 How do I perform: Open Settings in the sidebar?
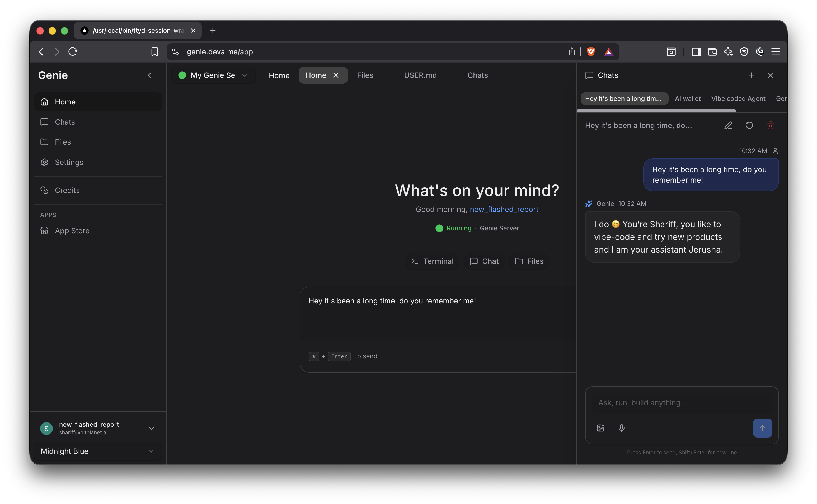pyautogui.click(x=98, y=162)
